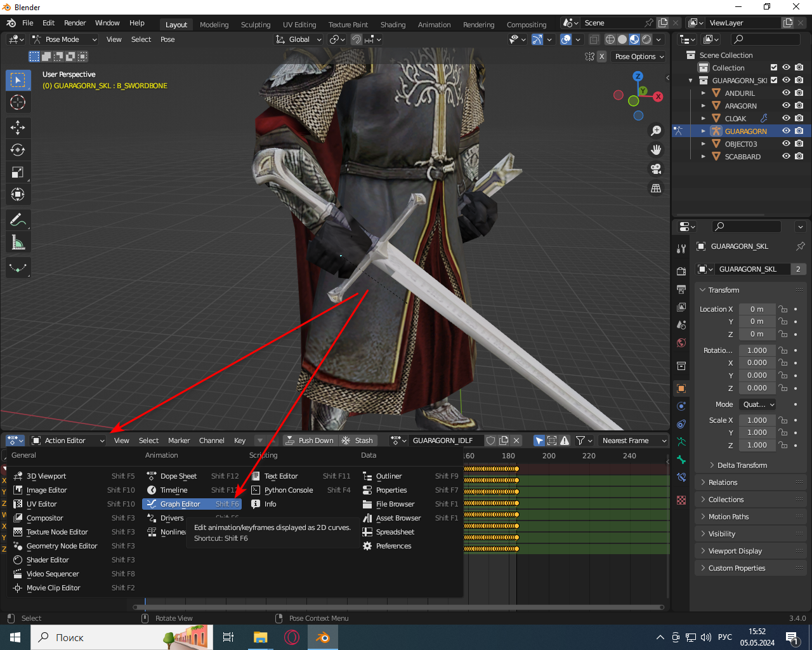812x650 pixels.
Task: Expand SCABBARD in the outliner tree
Action: pyautogui.click(x=703, y=157)
